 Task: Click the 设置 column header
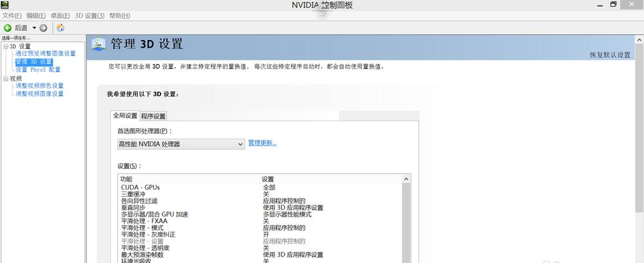pyautogui.click(x=268, y=179)
